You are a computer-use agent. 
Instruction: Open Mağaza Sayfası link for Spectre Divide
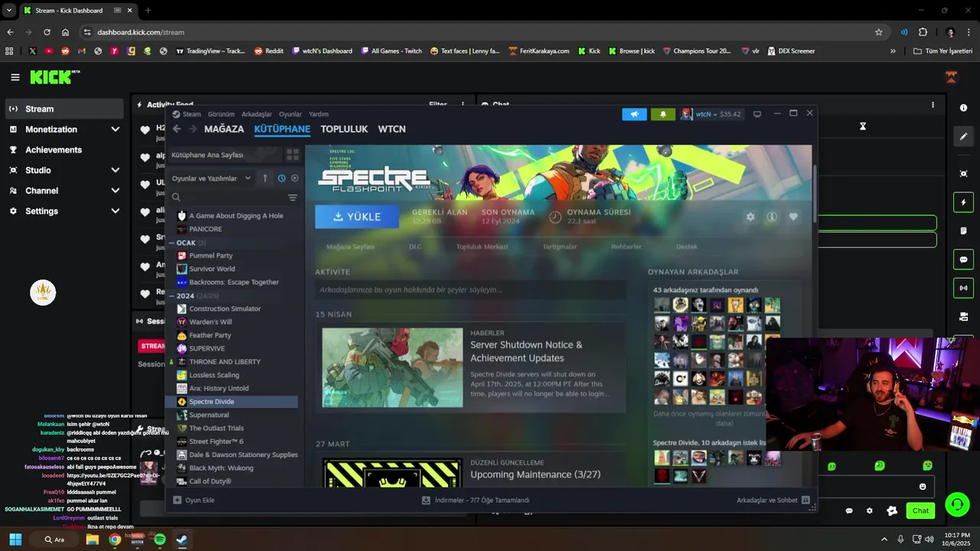pyautogui.click(x=351, y=246)
